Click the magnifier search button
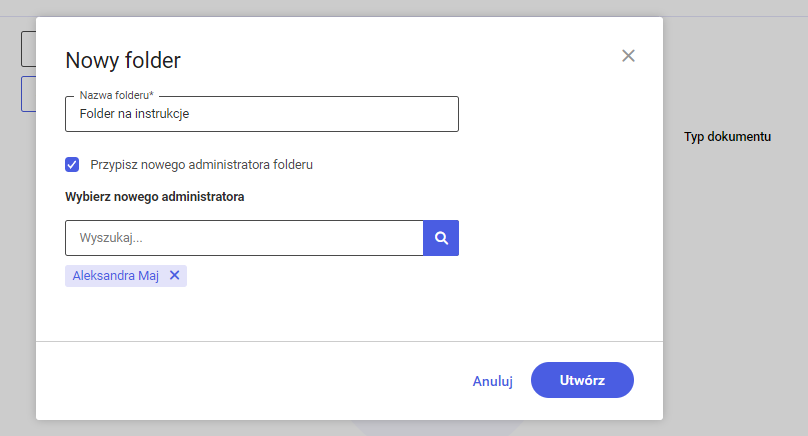 (441, 238)
